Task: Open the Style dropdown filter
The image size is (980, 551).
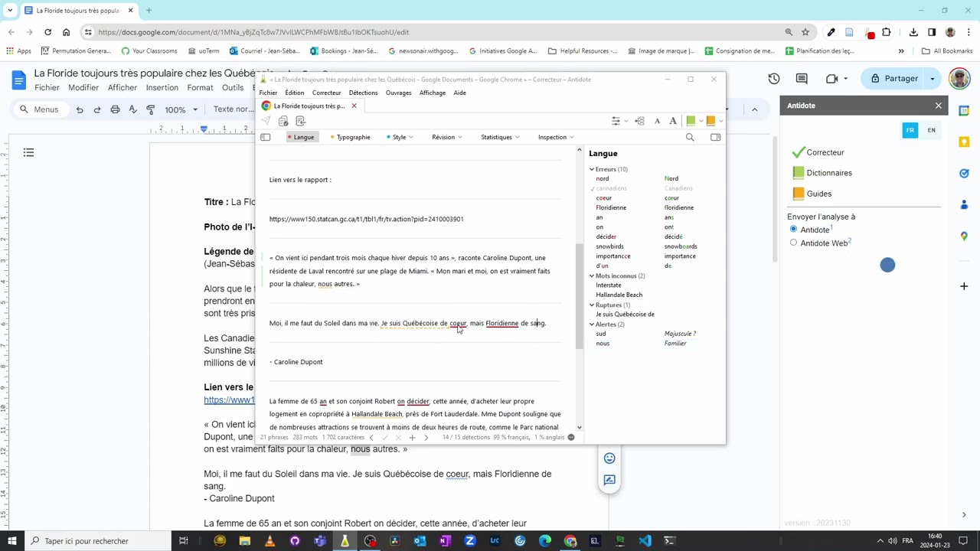Action: (x=400, y=138)
